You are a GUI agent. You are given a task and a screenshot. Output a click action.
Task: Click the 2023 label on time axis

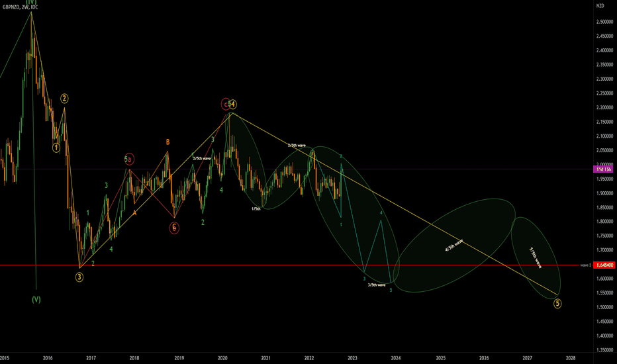tap(352, 358)
